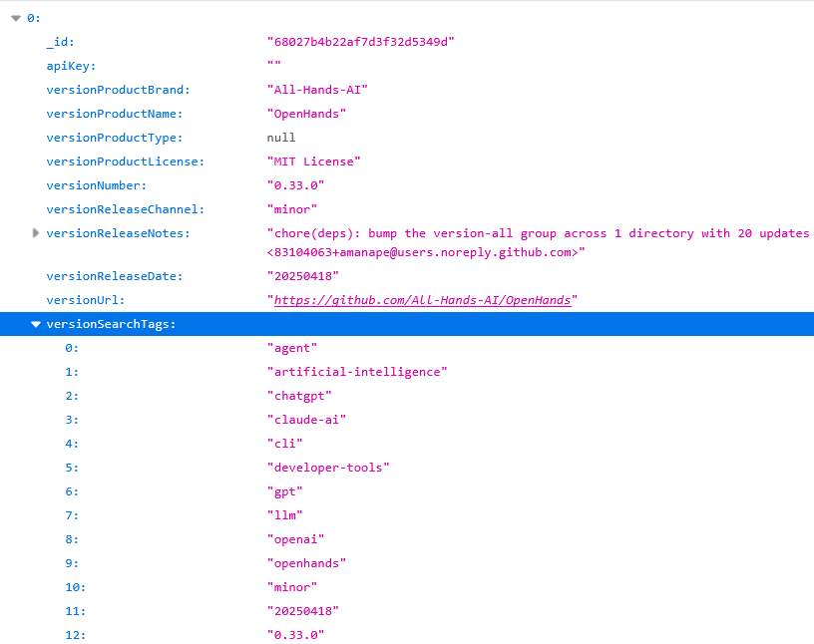
Task: Open the All-Hands-AI/OpenHands GitHub link
Action: [x=422, y=300]
